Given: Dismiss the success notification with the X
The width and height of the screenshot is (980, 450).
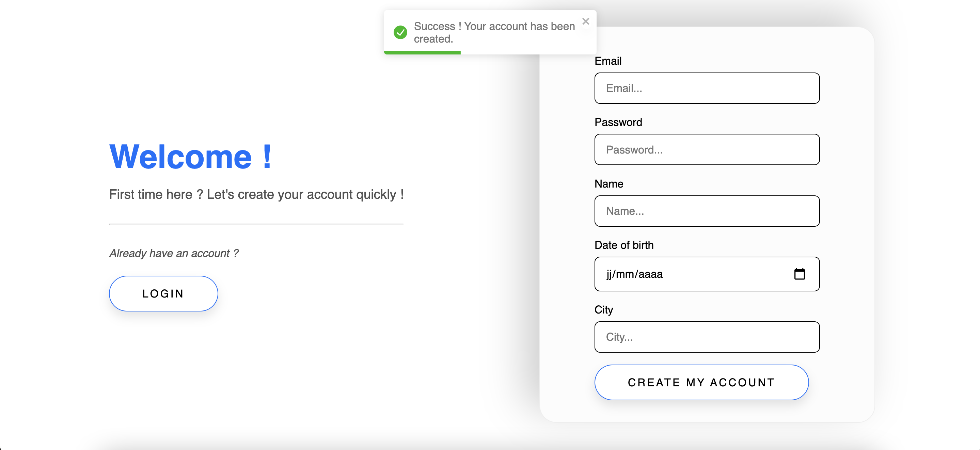Looking at the screenshot, I should 585,21.
